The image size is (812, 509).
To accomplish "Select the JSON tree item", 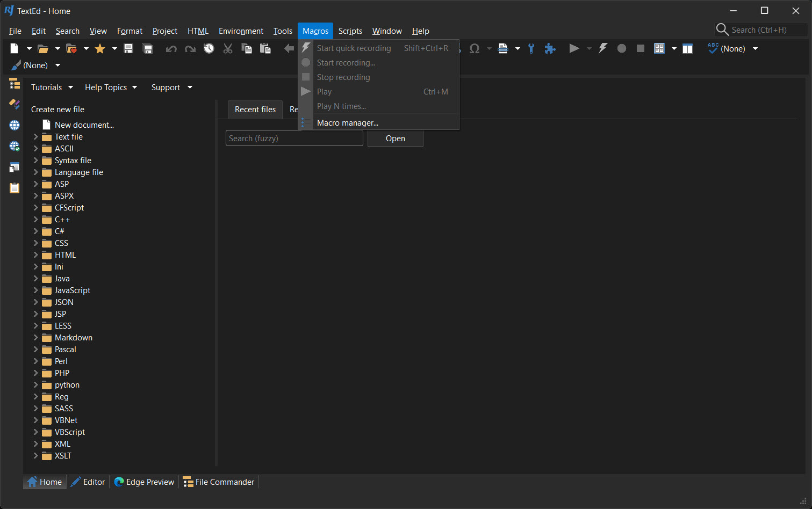I will (x=64, y=302).
